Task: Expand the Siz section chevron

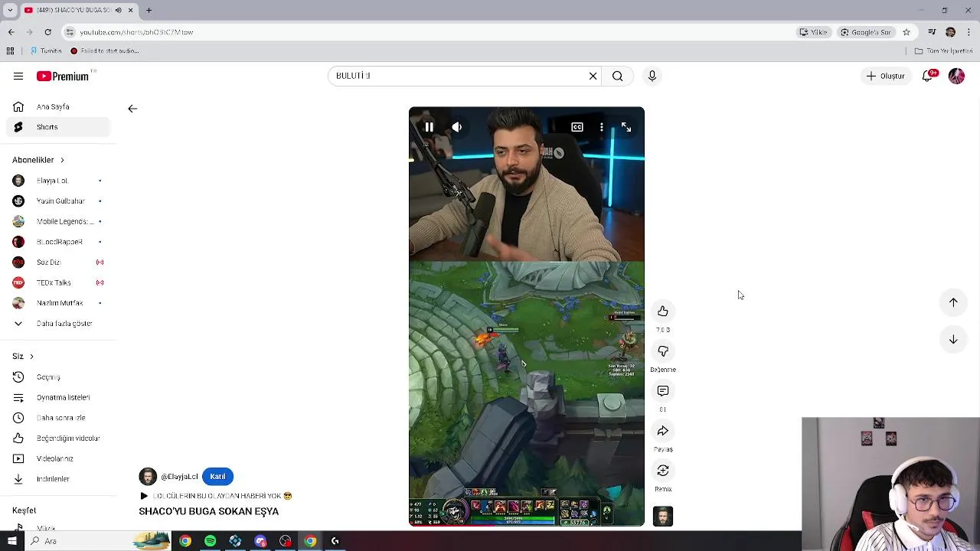Action: [x=31, y=357]
